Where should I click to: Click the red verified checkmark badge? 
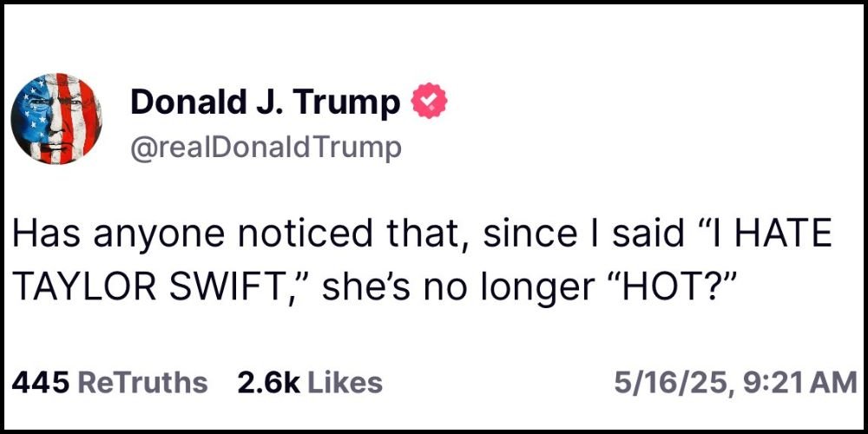tap(429, 101)
